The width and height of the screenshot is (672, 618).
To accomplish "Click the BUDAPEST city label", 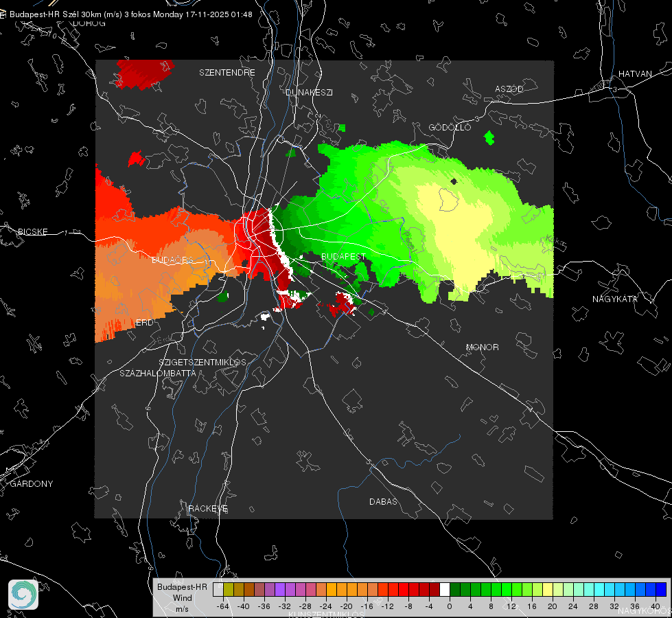I will click(343, 256).
